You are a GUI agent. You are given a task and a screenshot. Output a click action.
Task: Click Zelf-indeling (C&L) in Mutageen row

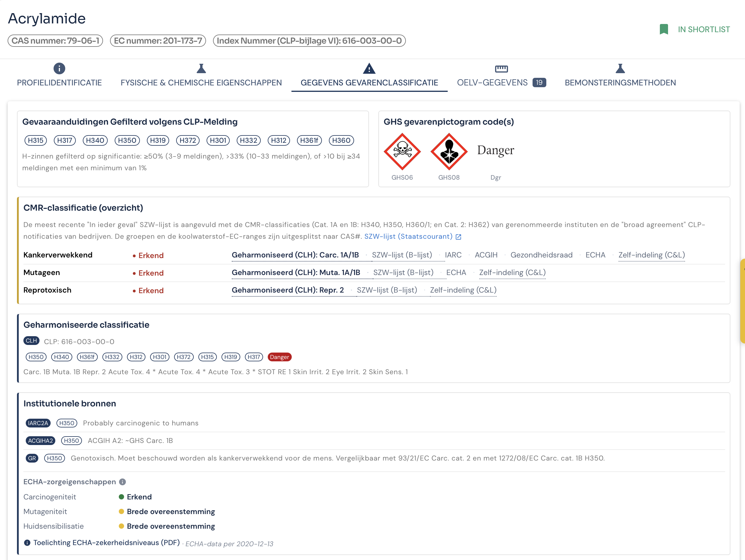pyautogui.click(x=512, y=272)
